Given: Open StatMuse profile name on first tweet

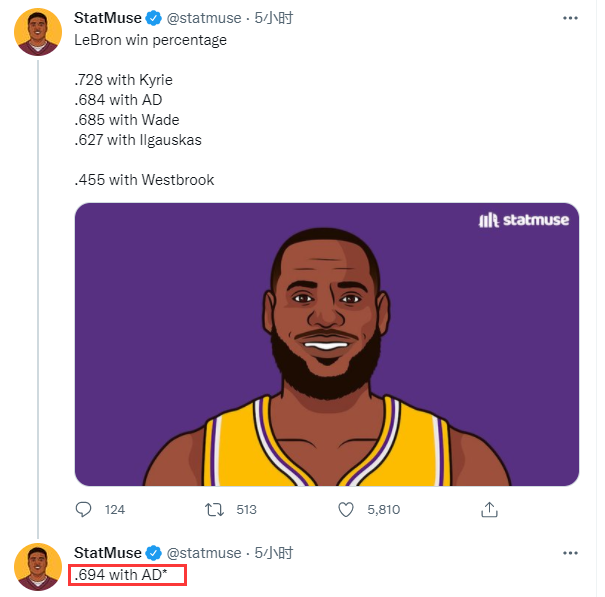Looking at the screenshot, I should [108, 19].
